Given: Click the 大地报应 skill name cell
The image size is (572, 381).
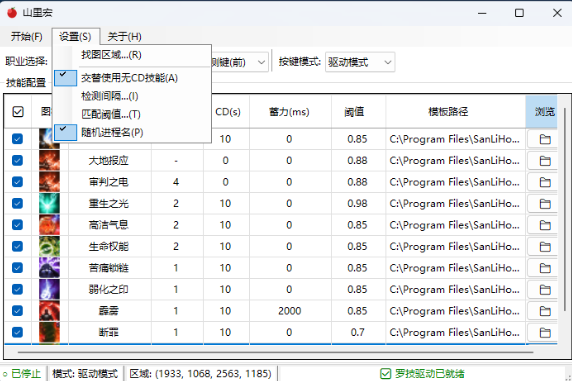Looking at the screenshot, I should [x=109, y=161].
